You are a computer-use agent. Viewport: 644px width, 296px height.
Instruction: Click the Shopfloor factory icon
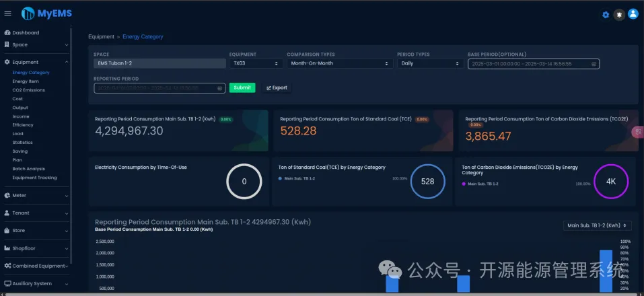(x=7, y=248)
